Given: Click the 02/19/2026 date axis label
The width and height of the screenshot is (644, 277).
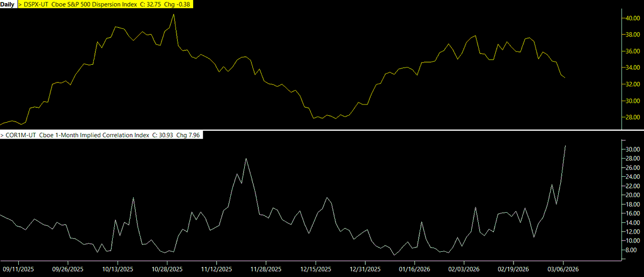Looking at the screenshot, I should click(514, 269).
